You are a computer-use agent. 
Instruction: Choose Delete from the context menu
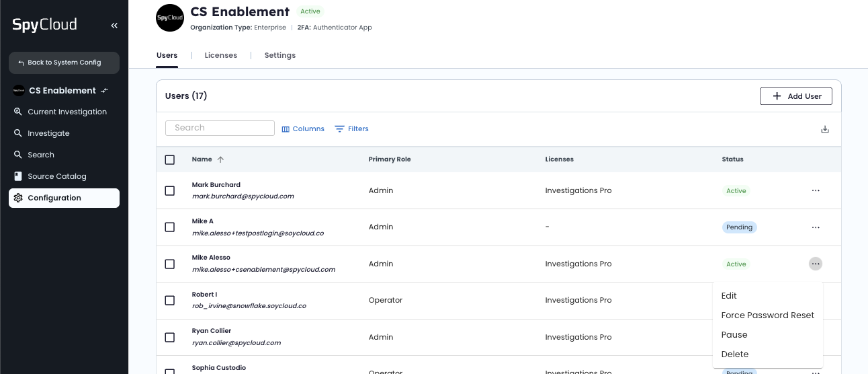pos(768,354)
